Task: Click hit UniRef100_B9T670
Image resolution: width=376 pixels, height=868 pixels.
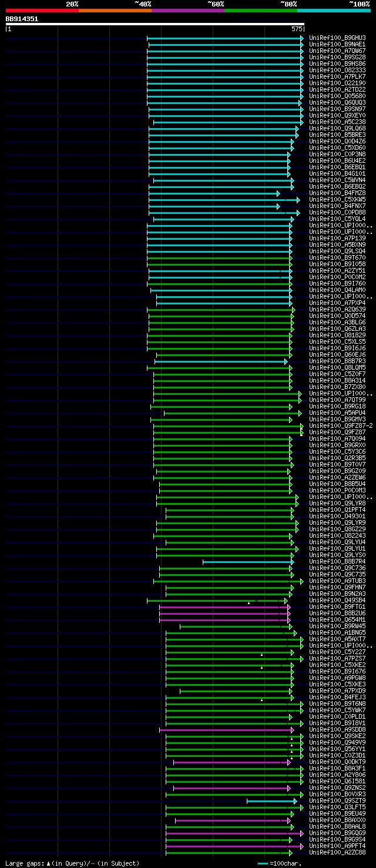Action: pos(337,257)
